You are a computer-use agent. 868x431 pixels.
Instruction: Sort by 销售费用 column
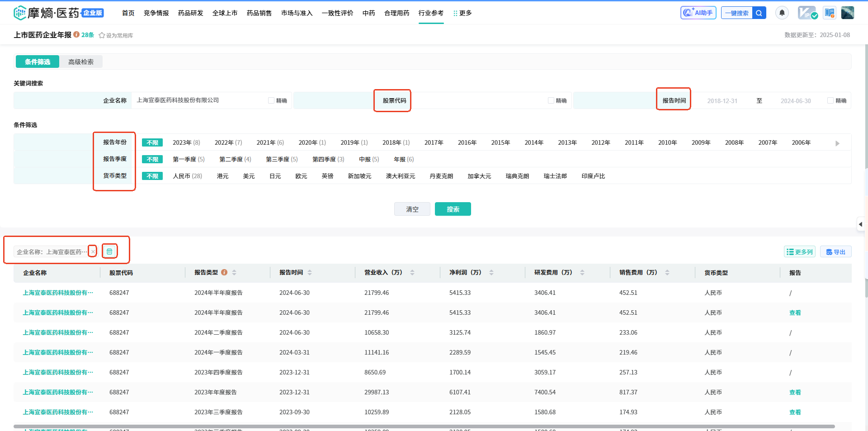(x=667, y=272)
